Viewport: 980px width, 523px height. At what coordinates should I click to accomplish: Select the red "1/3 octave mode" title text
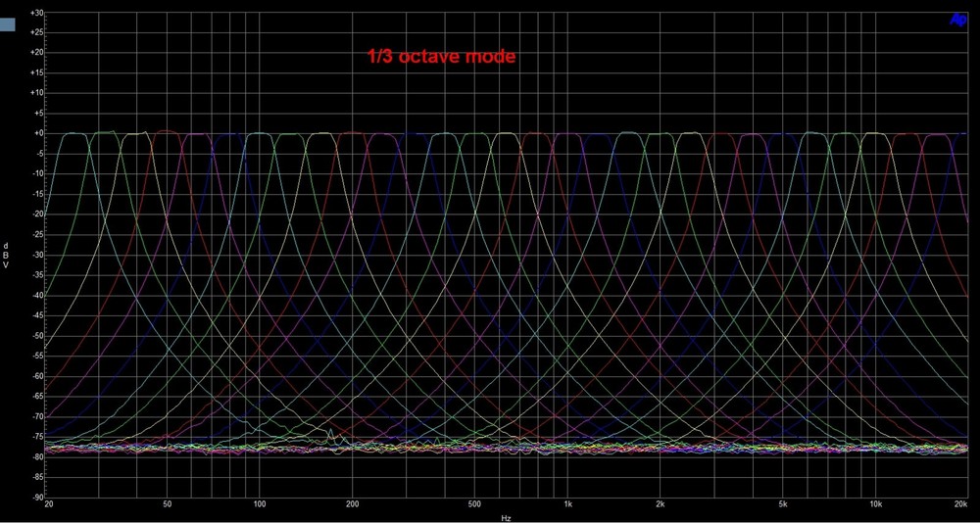(x=440, y=57)
